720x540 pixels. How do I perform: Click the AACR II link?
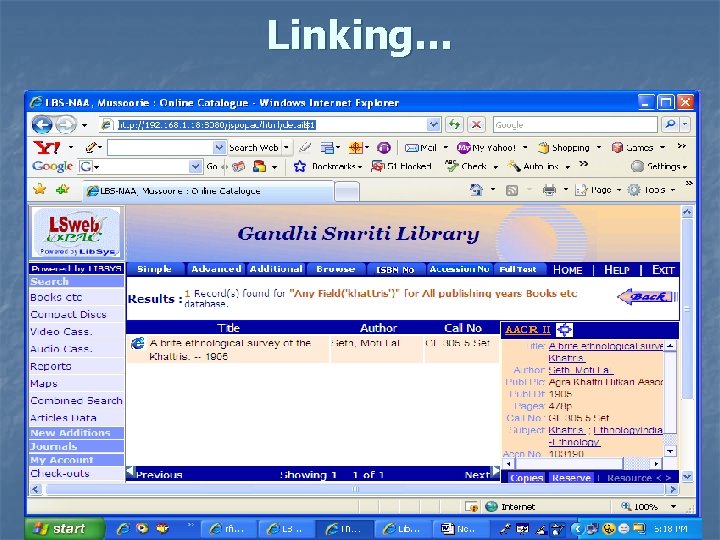pos(528,329)
